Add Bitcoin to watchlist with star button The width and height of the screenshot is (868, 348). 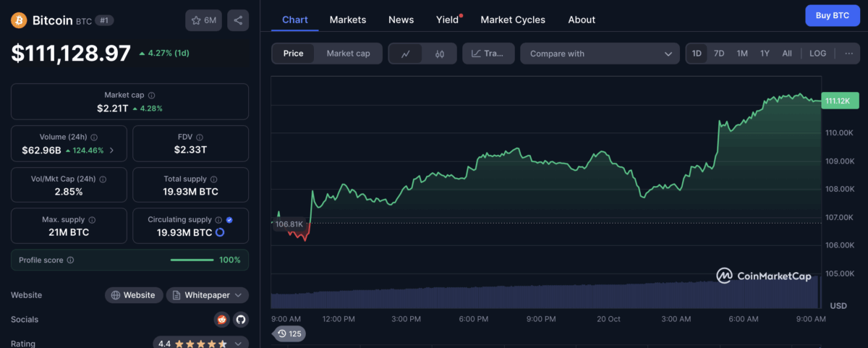pyautogui.click(x=203, y=20)
